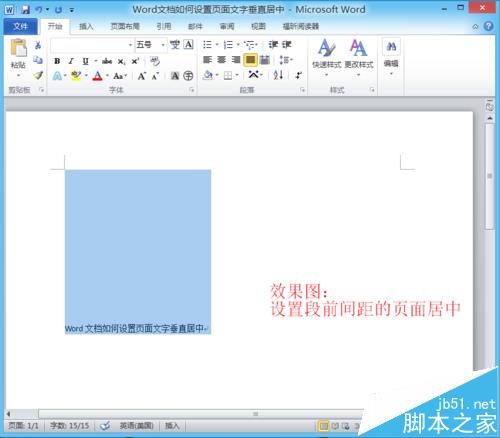Click the Clear Formatting icon

pos(155,61)
